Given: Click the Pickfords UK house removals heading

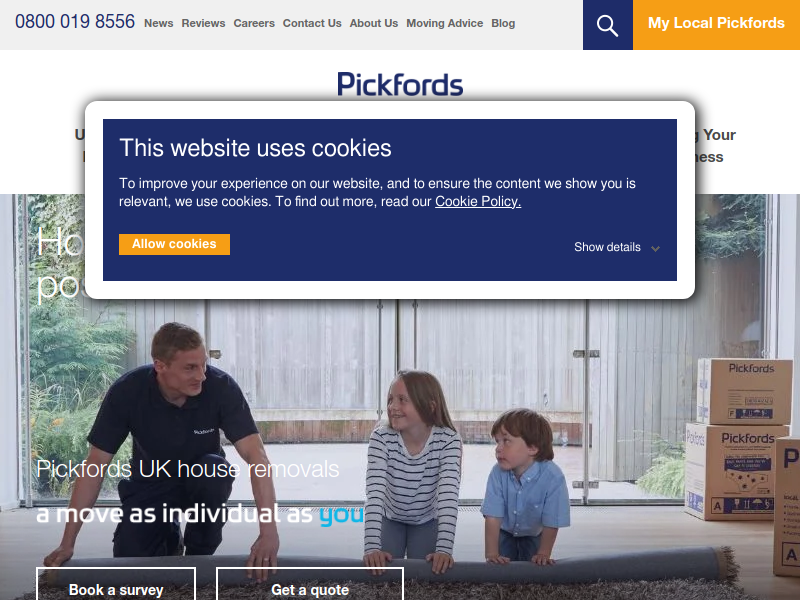Looking at the screenshot, I should coord(188,469).
